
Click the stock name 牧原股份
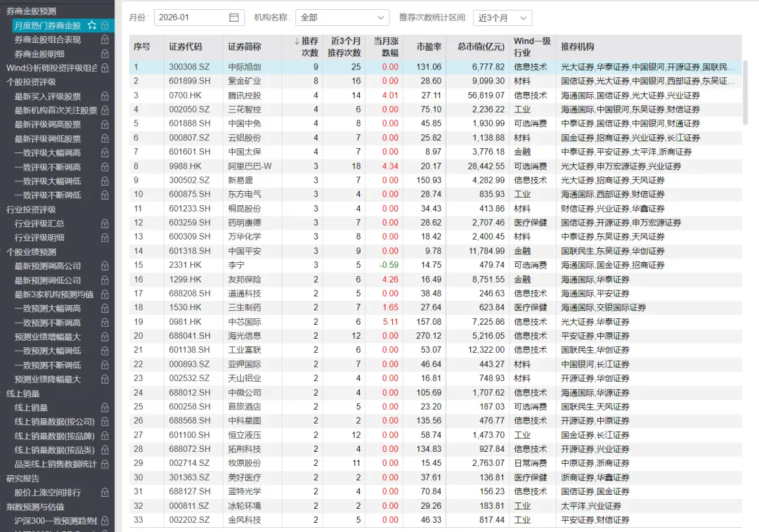coord(245,463)
